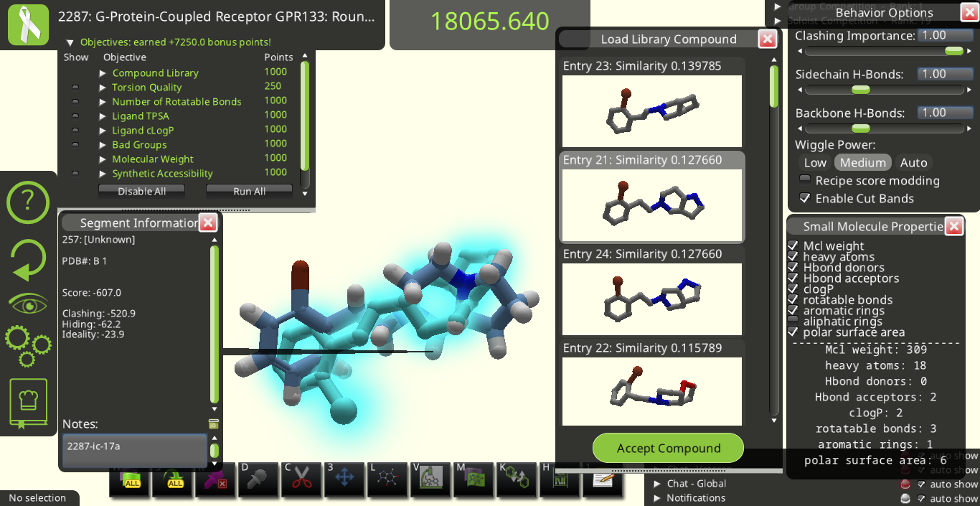
Task: Open the green question mark help icon
Action: (x=28, y=202)
